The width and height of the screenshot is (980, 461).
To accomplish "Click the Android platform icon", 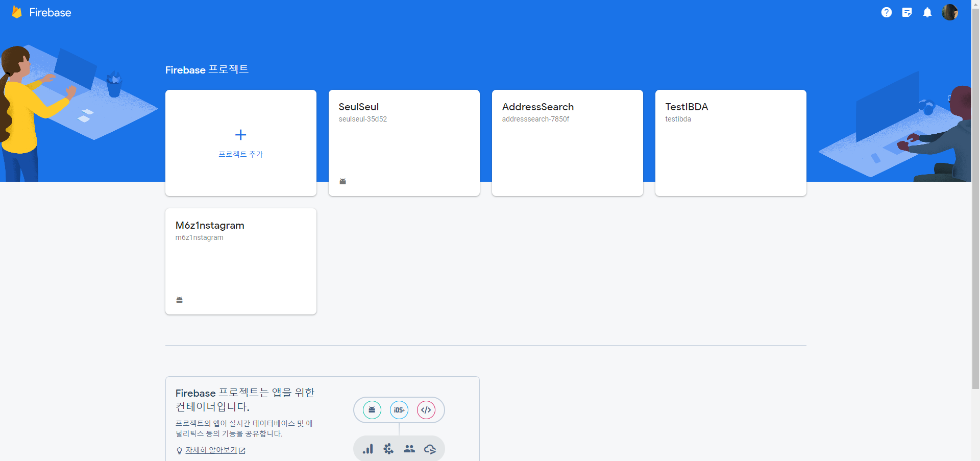I will point(371,410).
